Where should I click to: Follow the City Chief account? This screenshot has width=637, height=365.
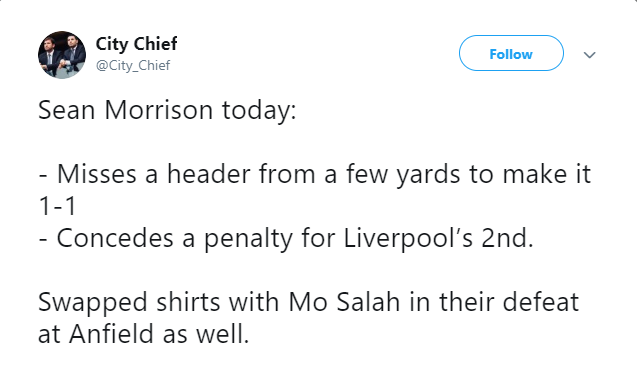tap(511, 53)
